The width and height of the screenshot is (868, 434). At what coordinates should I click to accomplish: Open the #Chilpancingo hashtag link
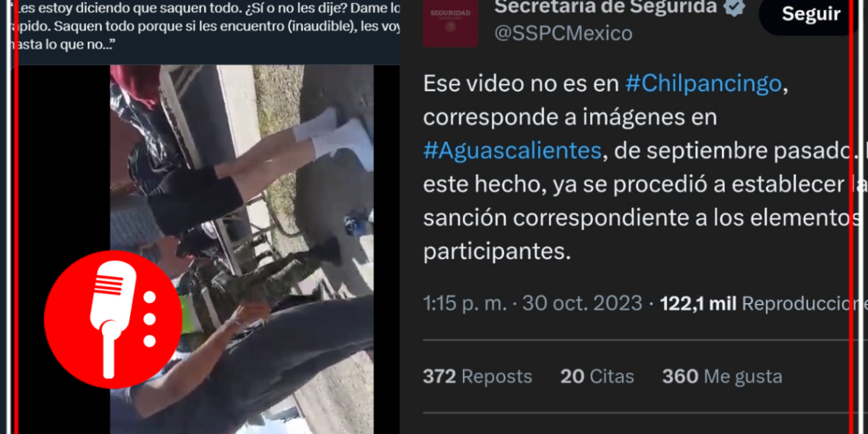tap(703, 85)
